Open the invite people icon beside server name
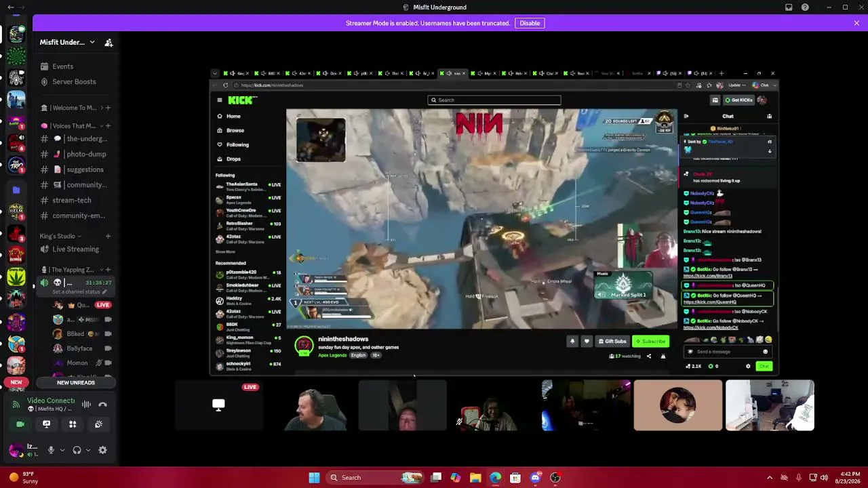This screenshot has width=868, height=488. click(x=108, y=42)
